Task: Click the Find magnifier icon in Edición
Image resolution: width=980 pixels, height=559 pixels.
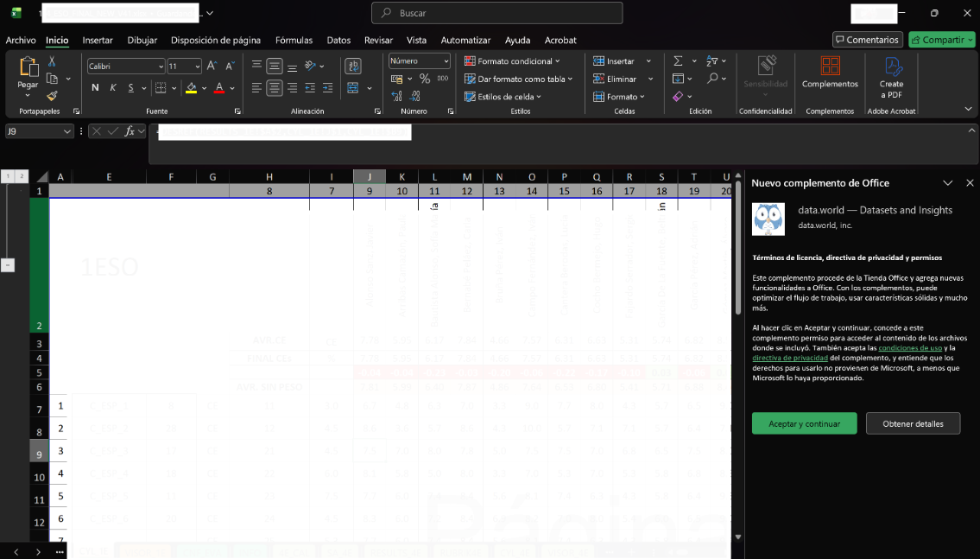Action: point(712,78)
